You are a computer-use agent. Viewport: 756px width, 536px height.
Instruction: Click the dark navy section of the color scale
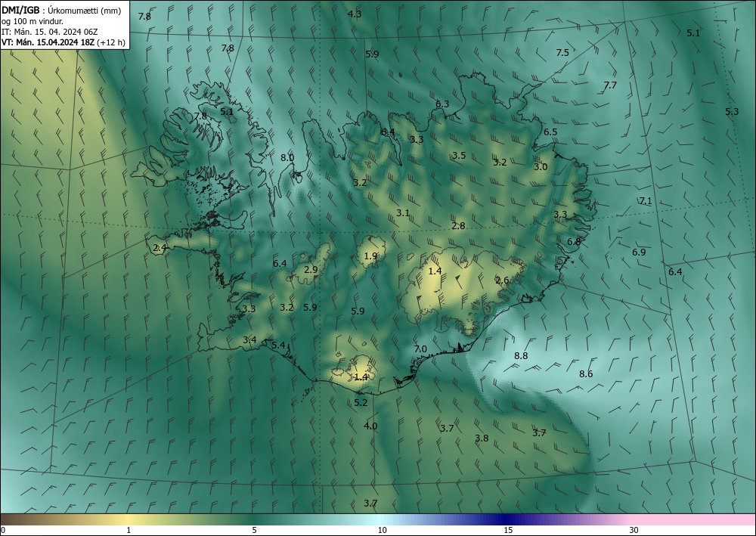tap(505, 519)
